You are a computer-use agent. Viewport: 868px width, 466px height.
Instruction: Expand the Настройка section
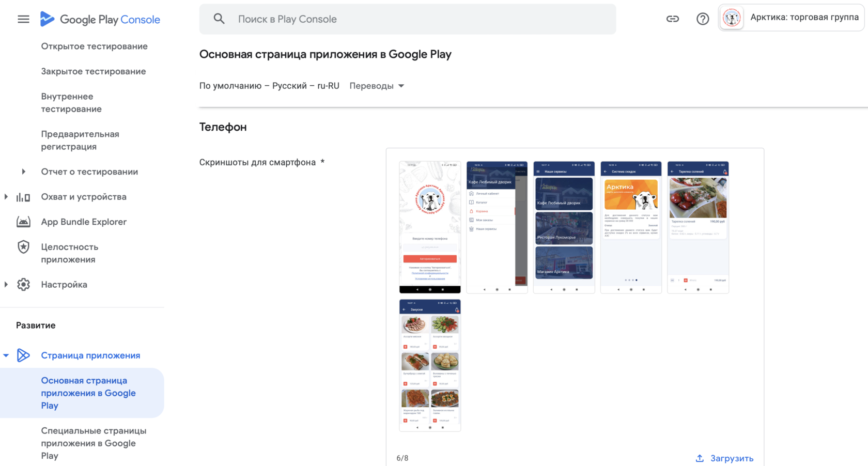click(x=6, y=285)
